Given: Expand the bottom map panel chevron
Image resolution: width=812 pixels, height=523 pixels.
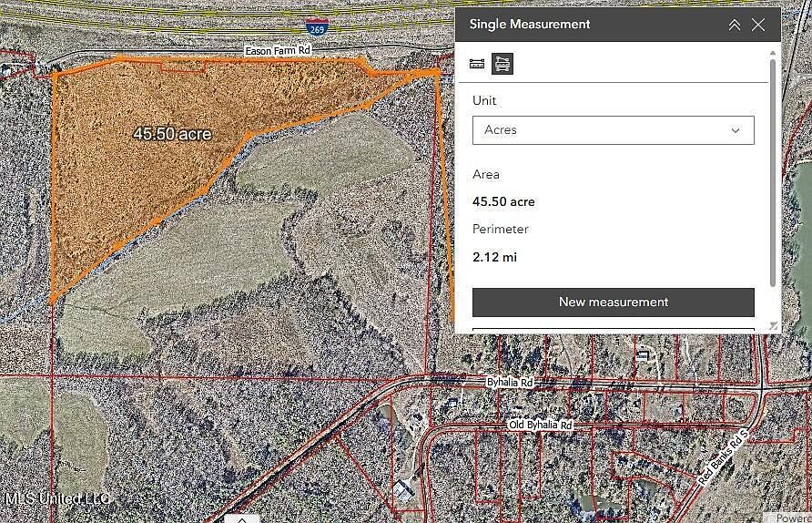Looking at the screenshot, I should click(x=241, y=518).
